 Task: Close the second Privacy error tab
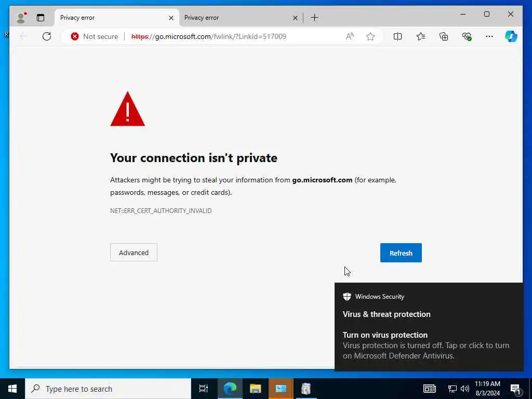pos(295,18)
